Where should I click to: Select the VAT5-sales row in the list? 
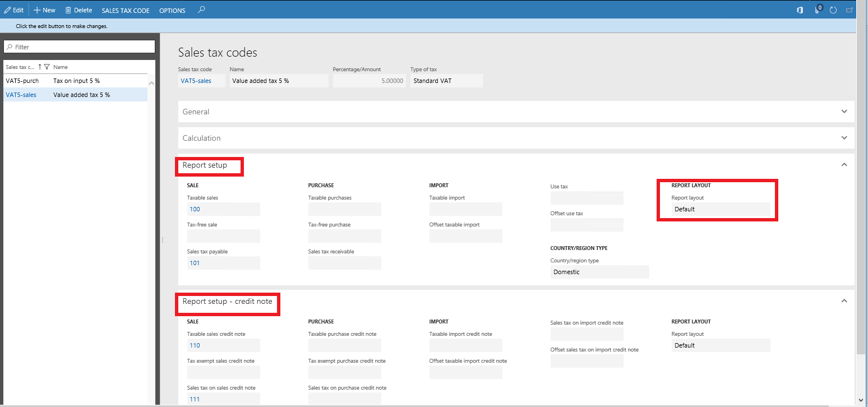pyautogui.click(x=75, y=95)
